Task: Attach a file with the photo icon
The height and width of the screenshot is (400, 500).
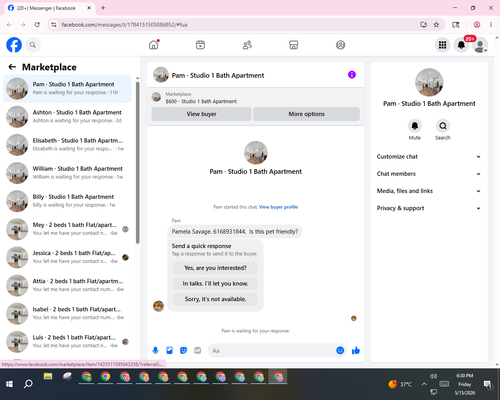Action: pyautogui.click(x=169, y=350)
